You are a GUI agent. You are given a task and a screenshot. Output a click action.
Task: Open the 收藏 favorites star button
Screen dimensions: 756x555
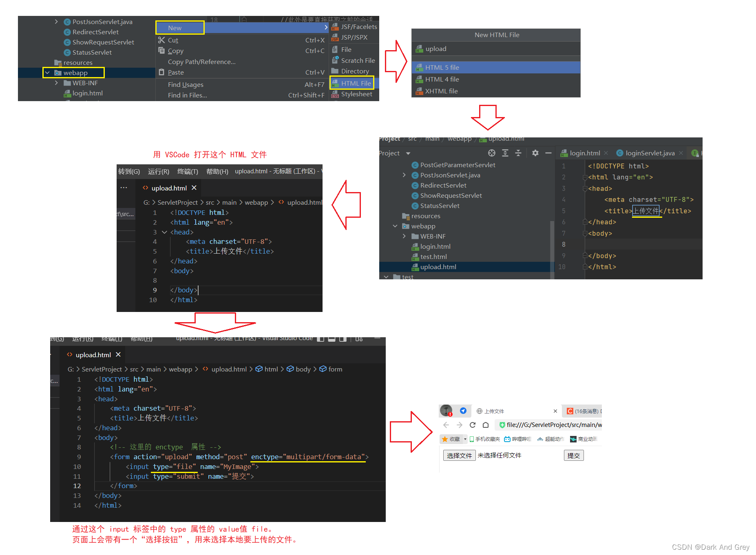coord(451,439)
